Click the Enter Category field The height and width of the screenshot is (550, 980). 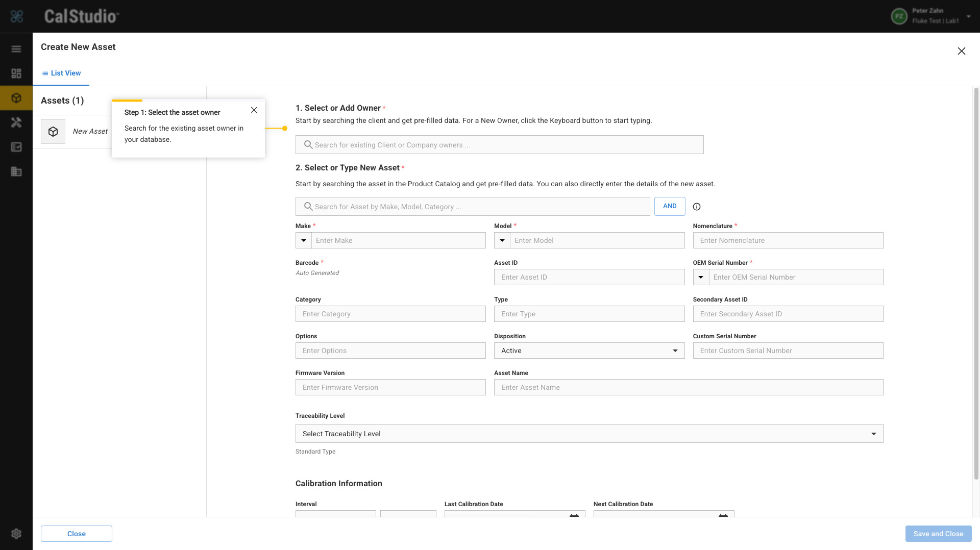pyautogui.click(x=390, y=314)
